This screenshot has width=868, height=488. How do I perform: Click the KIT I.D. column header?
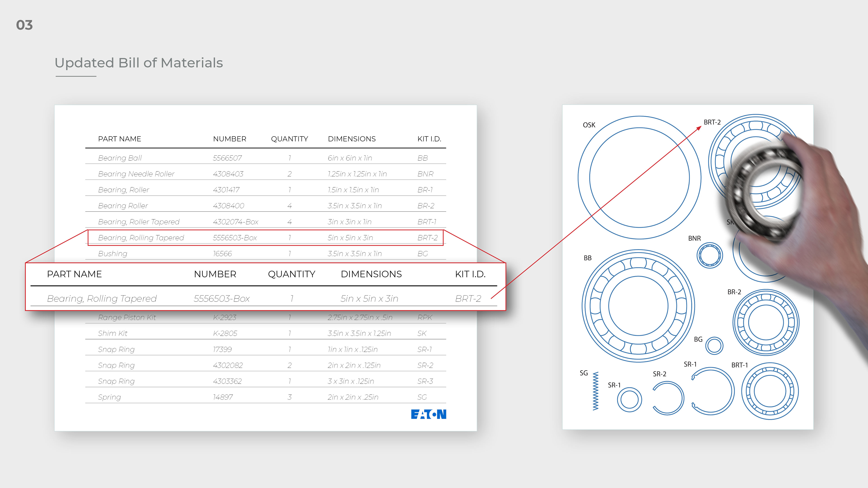[429, 139]
